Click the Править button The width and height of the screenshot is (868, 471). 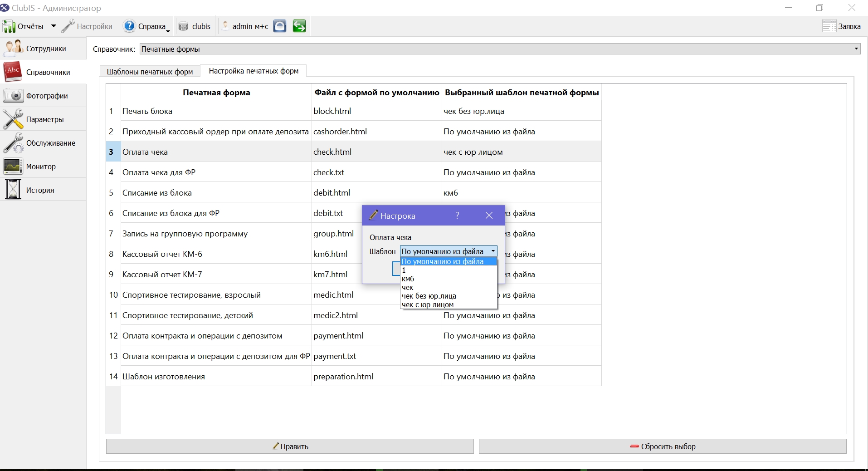point(290,446)
